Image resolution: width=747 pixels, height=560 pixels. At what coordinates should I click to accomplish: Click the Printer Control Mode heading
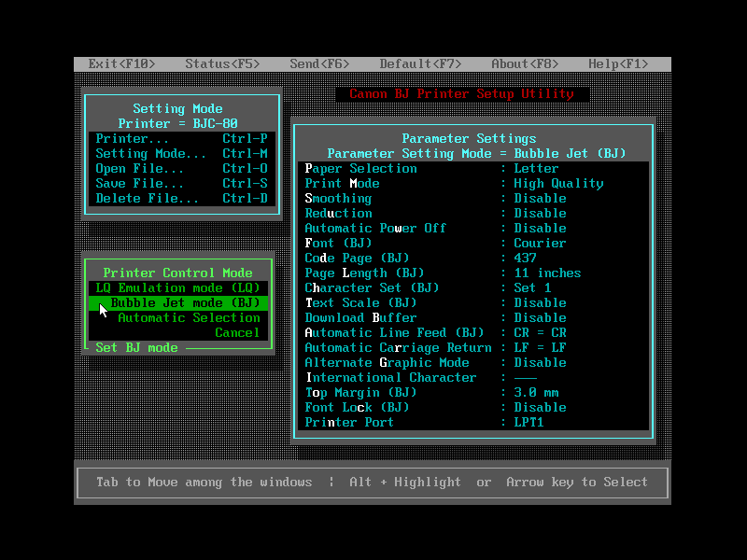click(x=177, y=273)
